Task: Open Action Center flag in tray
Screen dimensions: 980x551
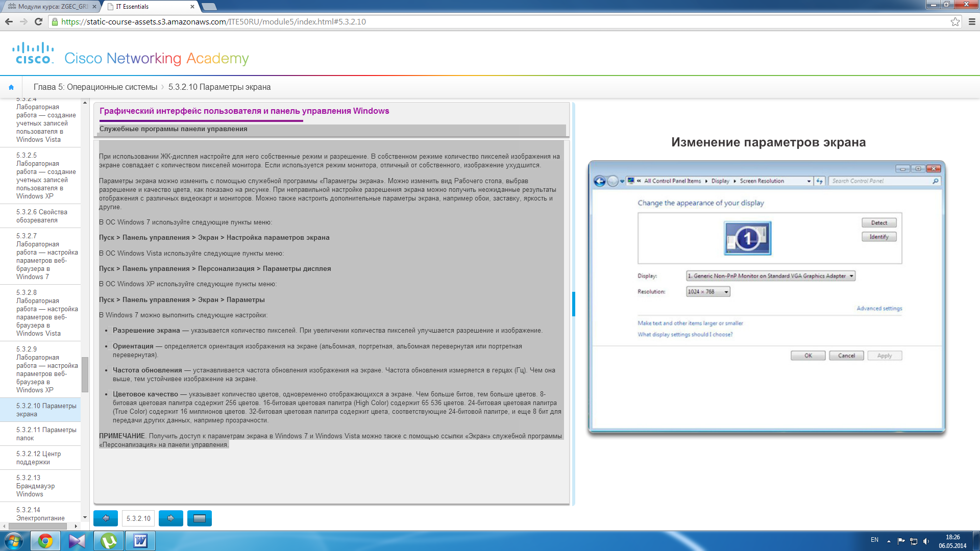Action: 901,541
